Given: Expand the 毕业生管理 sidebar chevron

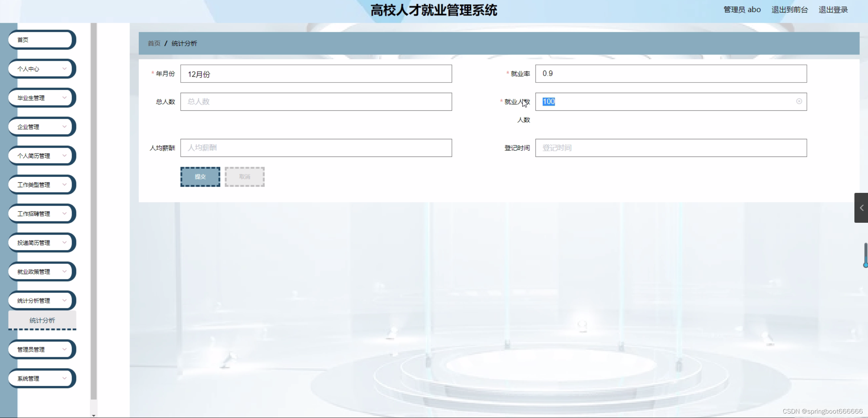Looking at the screenshot, I should tap(64, 97).
